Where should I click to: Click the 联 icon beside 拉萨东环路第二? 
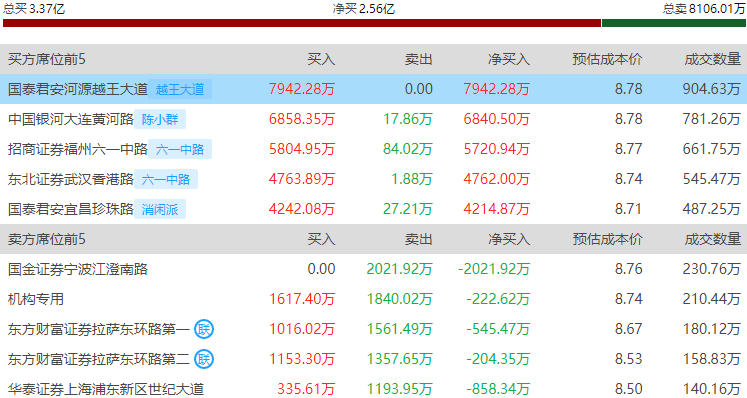(x=204, y=359)
